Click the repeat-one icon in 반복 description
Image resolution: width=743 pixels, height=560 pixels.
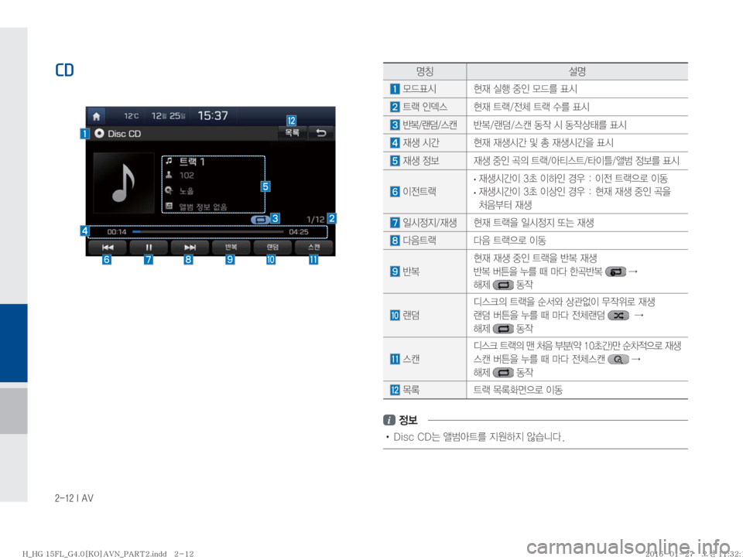pyautogui.click(x=615, y=272)
